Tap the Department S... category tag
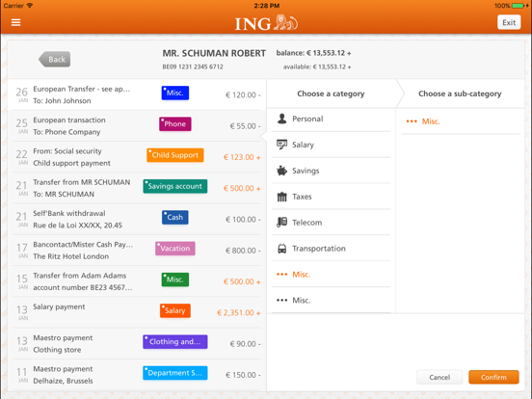The width and height of the screenshot is (532, 399). (x=175, y=373)
